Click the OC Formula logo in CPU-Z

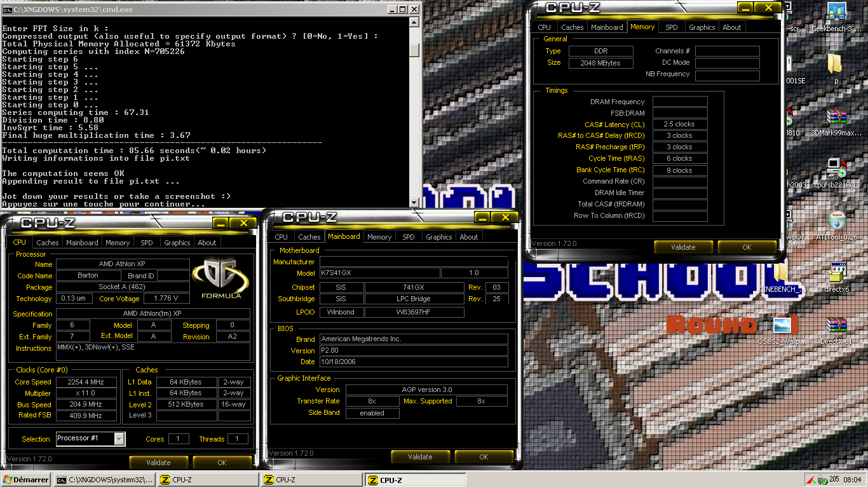coord(220,278)
